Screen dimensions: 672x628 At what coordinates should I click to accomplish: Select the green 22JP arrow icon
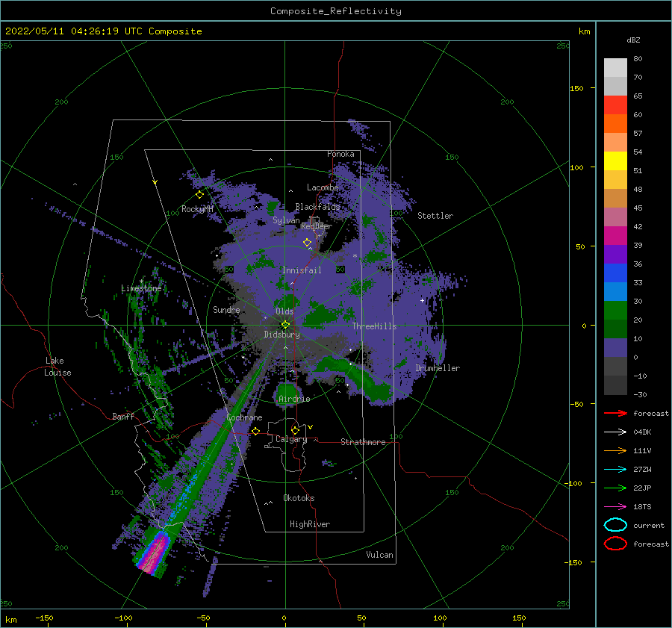point(615,488)
